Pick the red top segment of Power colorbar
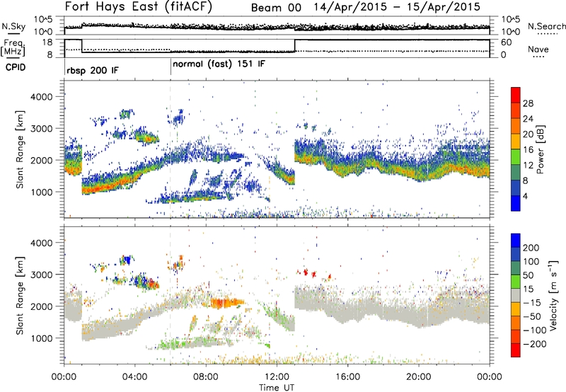The width and height of the screenshot is (566, 392). click(516, 95)
